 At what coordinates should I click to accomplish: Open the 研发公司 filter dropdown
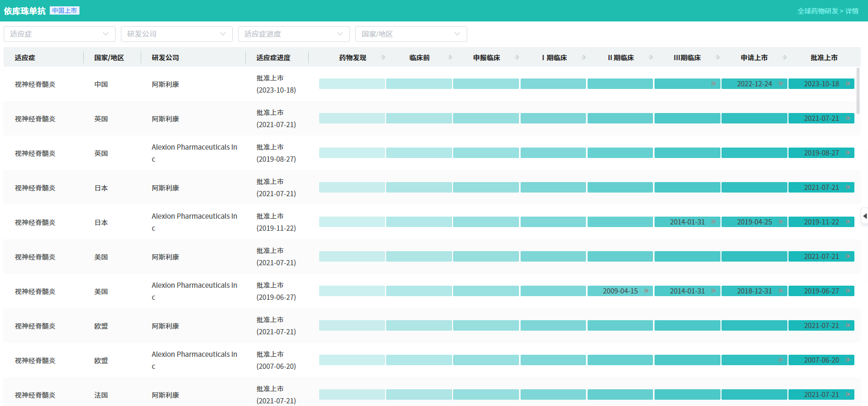click(176, 34)
